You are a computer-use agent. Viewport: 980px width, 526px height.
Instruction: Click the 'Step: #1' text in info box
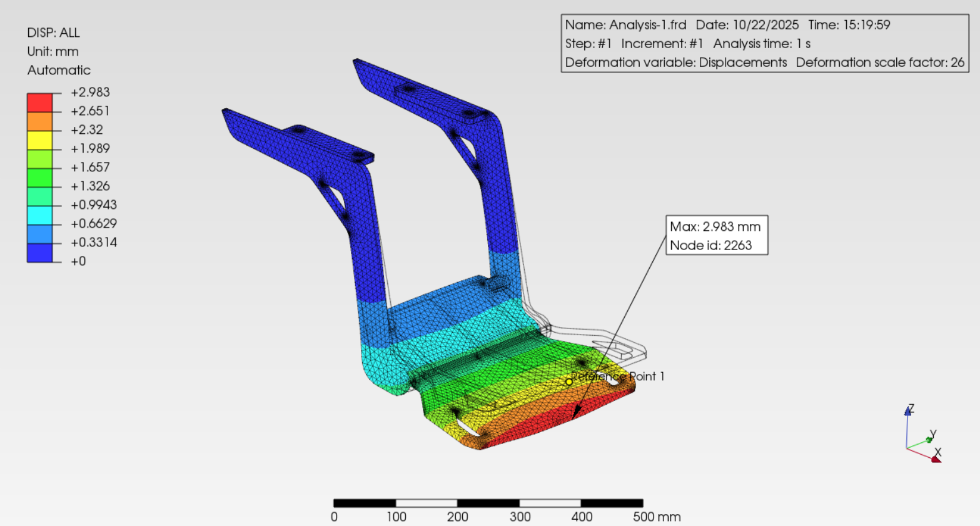click(588, 44)
